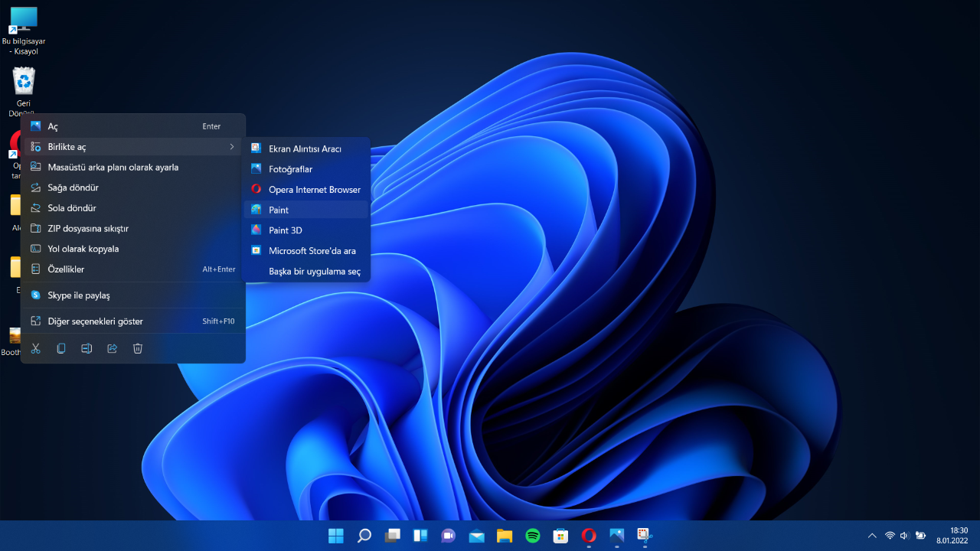Image resolution: width=980 pixels, height=551 pixels.
Task: Click the Fotoğraflar icon in the submenu
Action: (x=256, y=169)
